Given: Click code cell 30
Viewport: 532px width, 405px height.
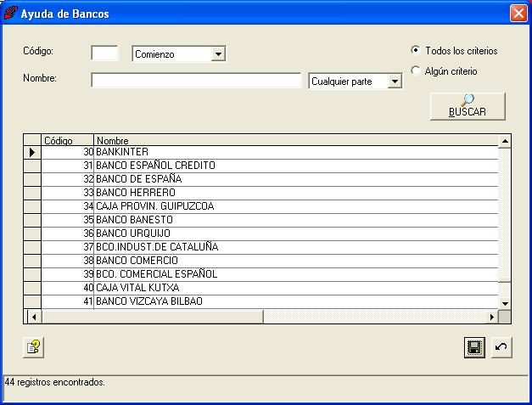Looking at the screenshot, I should pos(68,152).
